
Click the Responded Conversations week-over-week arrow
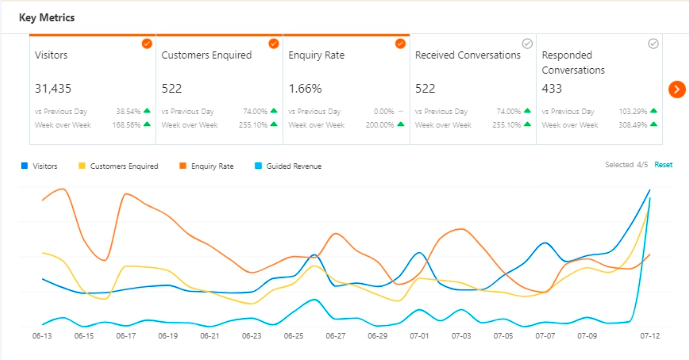click(x=654, y=124)
